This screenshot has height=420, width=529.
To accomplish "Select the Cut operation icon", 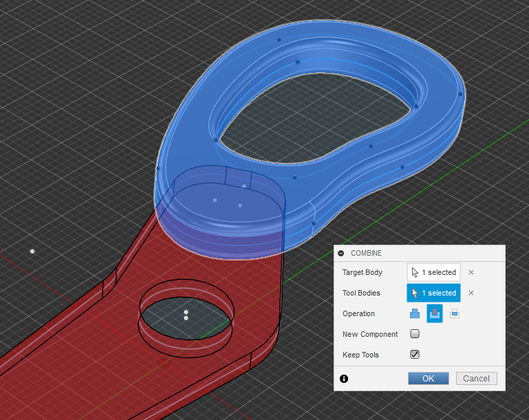I will coord(435,313).
